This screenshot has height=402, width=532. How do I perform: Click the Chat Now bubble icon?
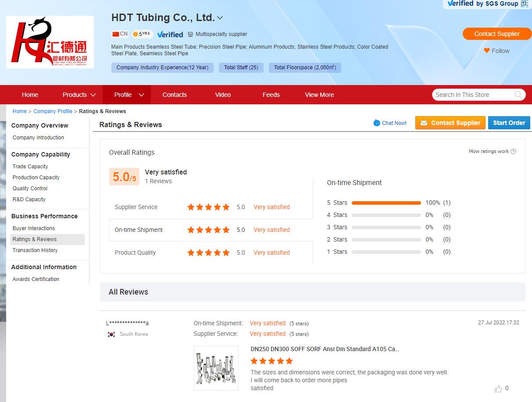point(377,123)
